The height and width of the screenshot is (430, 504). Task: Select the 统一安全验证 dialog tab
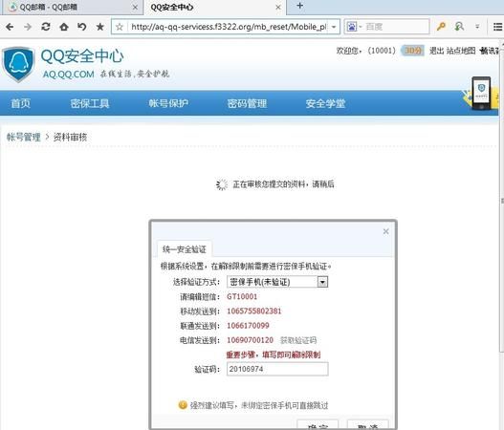point(185,248)
